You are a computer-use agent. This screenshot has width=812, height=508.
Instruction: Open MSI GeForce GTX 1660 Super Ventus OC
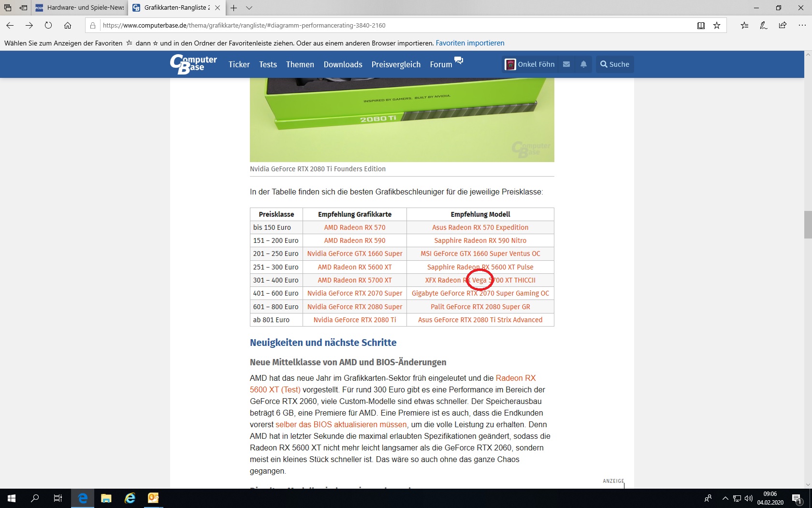click(x=480, y=254)
